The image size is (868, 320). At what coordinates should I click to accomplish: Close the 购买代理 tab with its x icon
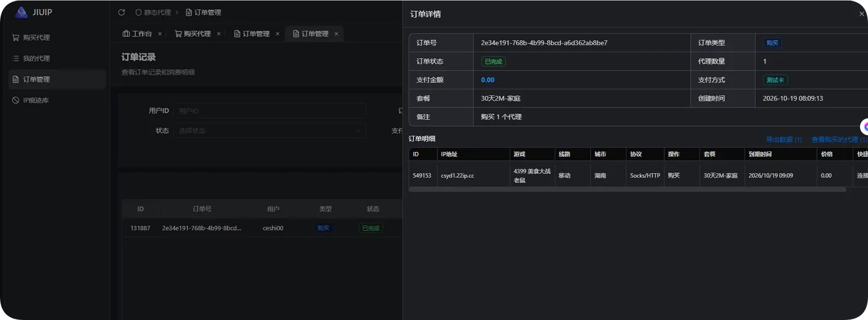click(219, 34)
